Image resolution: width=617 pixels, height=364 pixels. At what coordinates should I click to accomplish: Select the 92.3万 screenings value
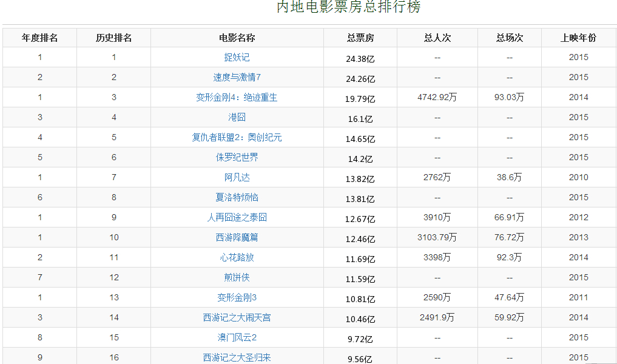(x=510, y=257)
